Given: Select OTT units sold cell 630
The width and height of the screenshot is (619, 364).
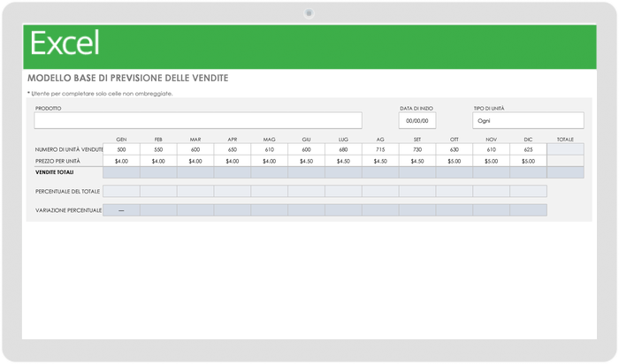Looking at the screenshot, I should pos(454,149).
